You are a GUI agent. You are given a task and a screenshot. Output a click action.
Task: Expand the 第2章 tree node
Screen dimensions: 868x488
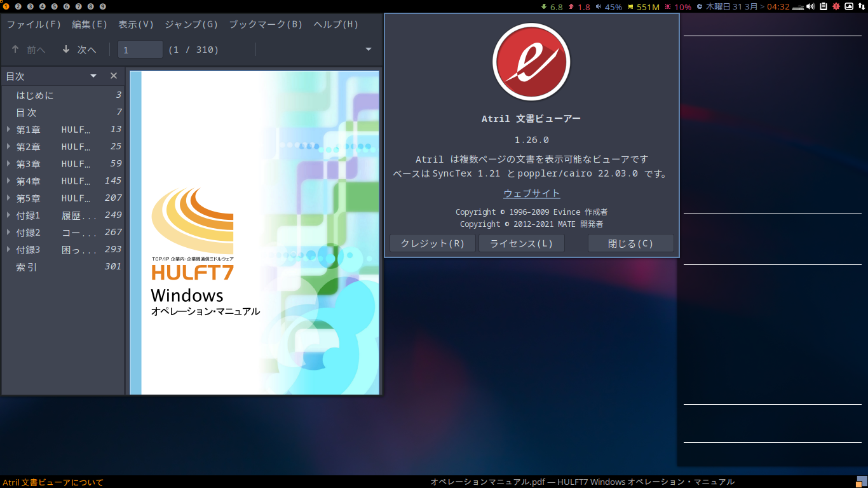(x=8, y=147)
